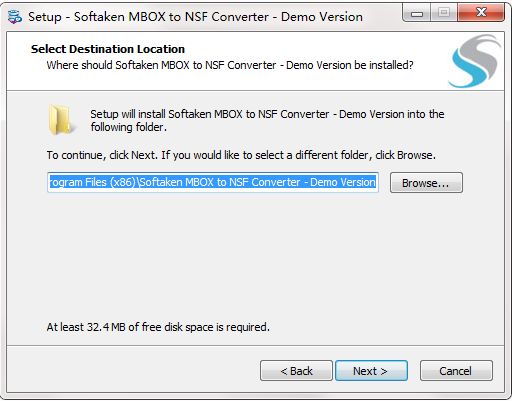The height and width of the screenshot is (401, 512).
Task: Click the '32.4 MB free disk space' note
Action: click(x=158, y=327)
